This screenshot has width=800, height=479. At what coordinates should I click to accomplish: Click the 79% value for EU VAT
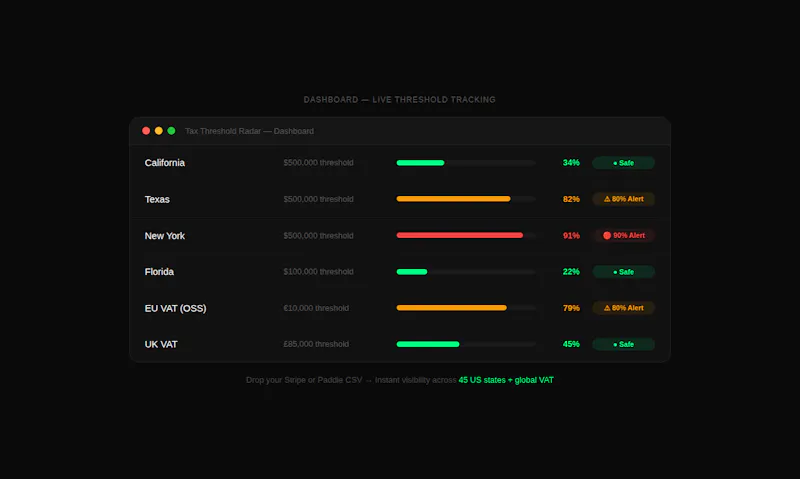(571, 308)
